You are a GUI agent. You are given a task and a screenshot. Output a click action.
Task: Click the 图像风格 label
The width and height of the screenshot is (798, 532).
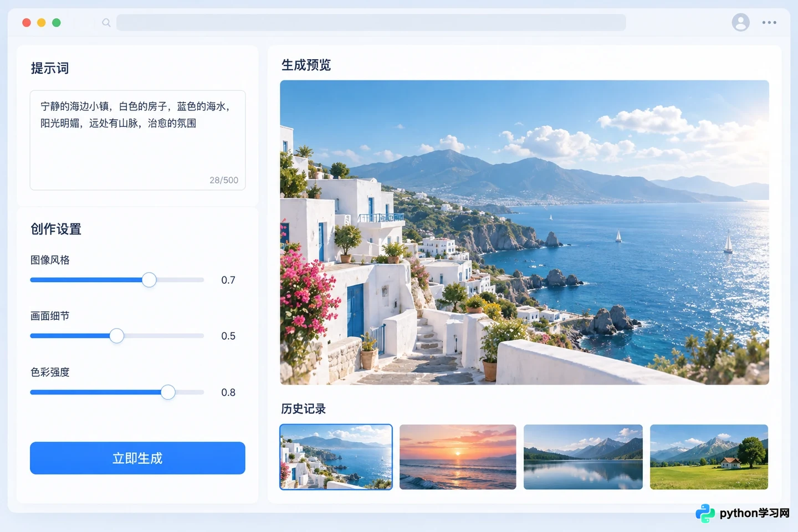(50, 260)
